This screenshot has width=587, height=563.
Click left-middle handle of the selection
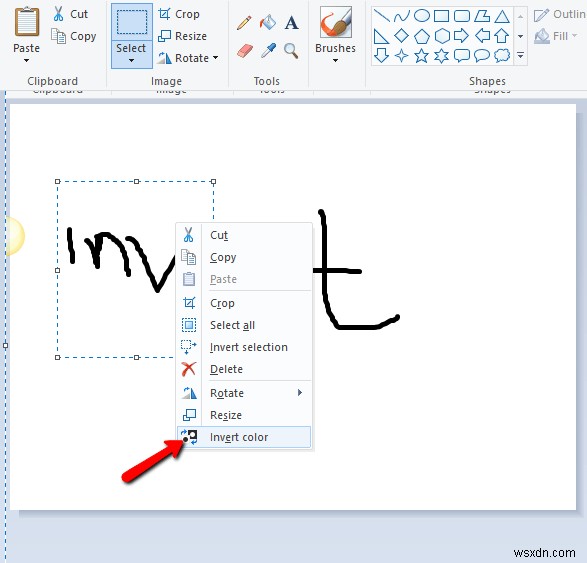click(57, 270)
